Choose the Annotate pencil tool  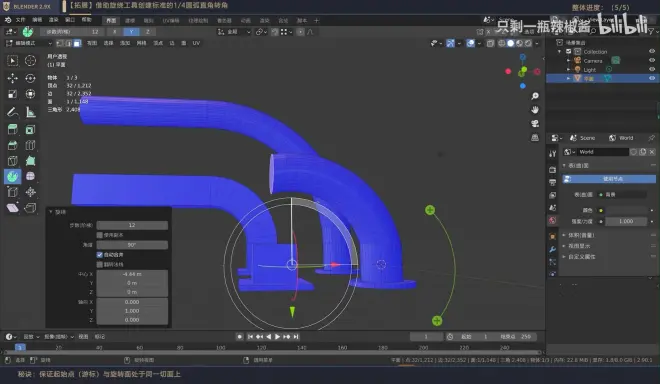click(x=12, y=112)
